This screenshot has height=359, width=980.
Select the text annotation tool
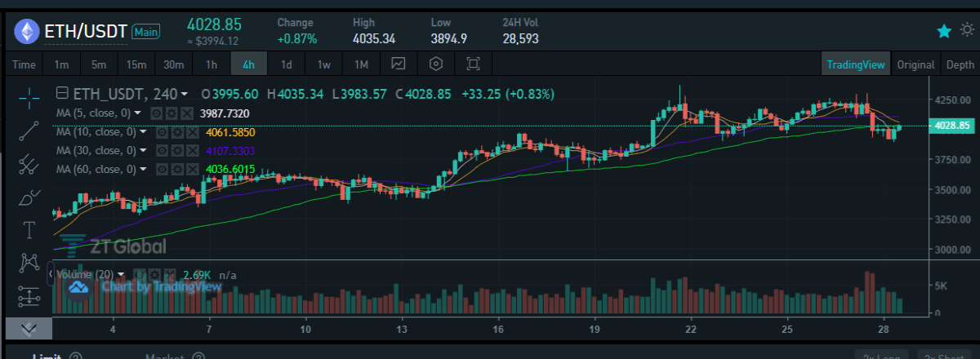(x=30, y=229)
